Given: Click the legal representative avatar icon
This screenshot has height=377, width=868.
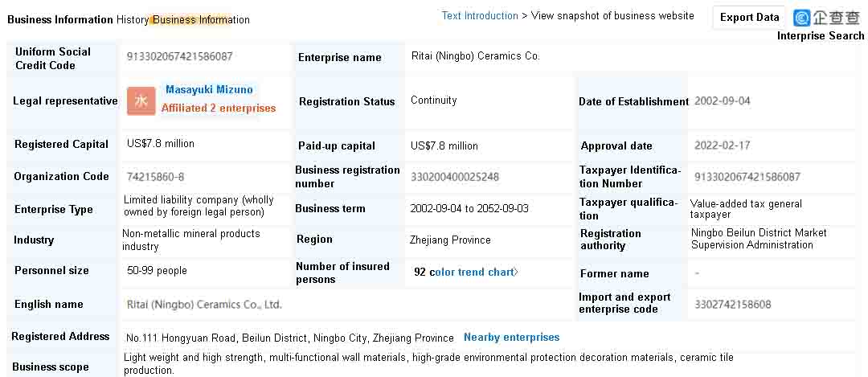Looking at the screenshot, I should tap(141, 100).
